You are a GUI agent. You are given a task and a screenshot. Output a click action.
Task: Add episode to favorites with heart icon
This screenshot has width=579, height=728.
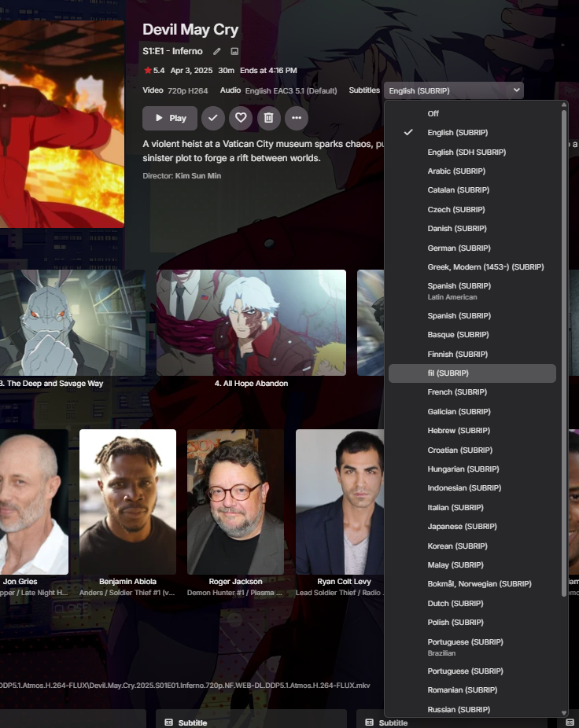coord(241,118)
